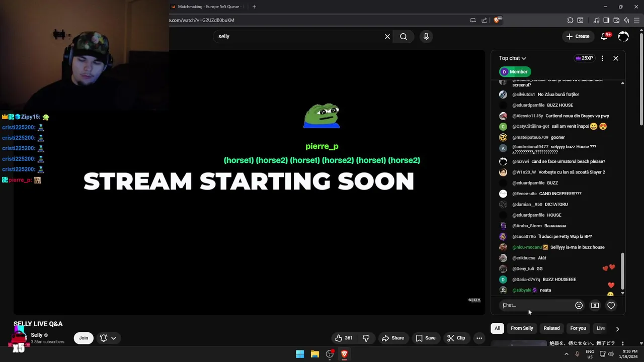The image size is (644, 362).
Task: Focus the Chat message input field
Action: [537, 305]
